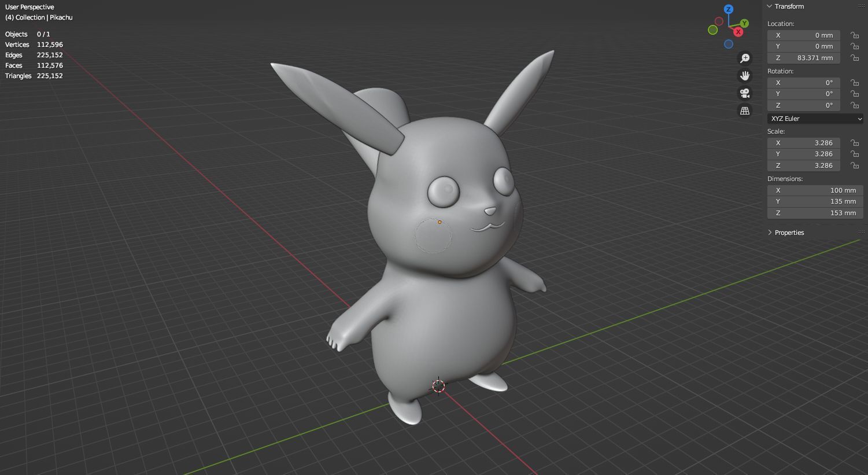This screenshot has height=475, width=868.
Task: Click the Location Z 83.371 mm field
Action: click(x=804, y=58)
